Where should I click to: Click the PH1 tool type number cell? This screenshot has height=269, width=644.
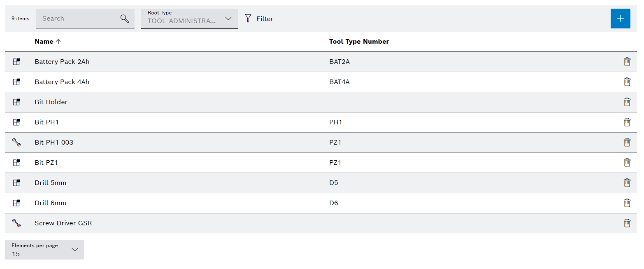(336, 122)
